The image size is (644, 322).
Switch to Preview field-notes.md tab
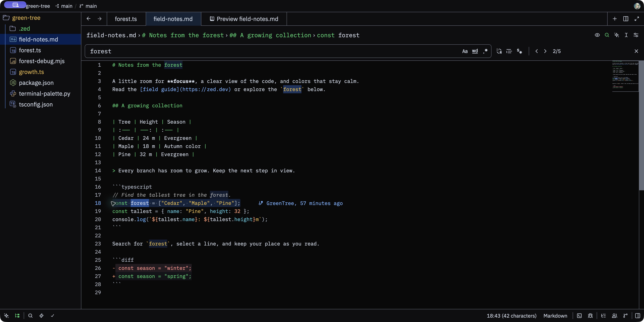[x=244, y=19]
